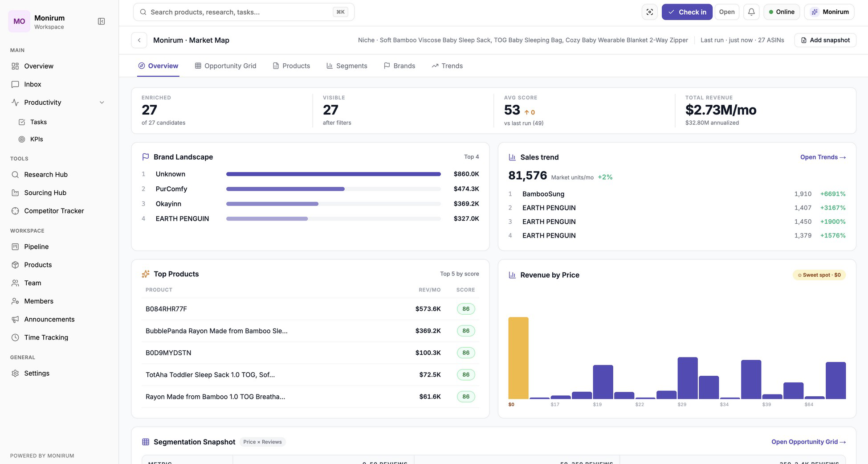Click the notification bell icon
Viewport: 868px width, 464px height.
tap(751, 12)
